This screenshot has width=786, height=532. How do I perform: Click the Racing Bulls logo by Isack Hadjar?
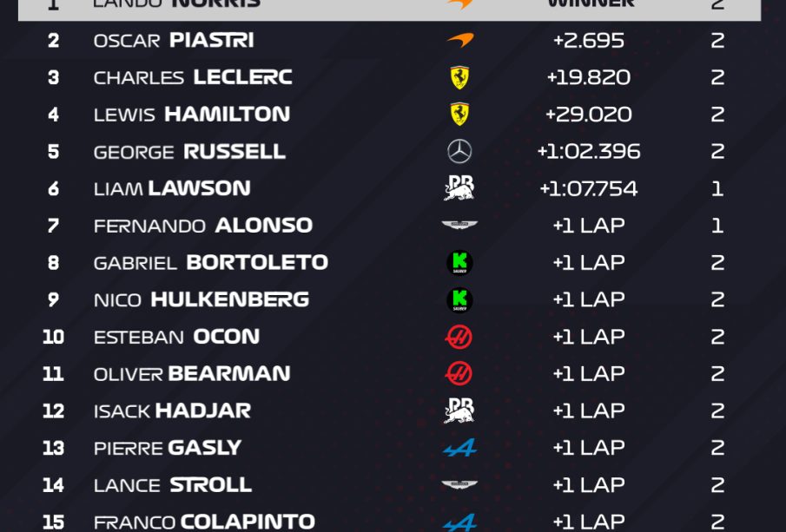point(459,410)
